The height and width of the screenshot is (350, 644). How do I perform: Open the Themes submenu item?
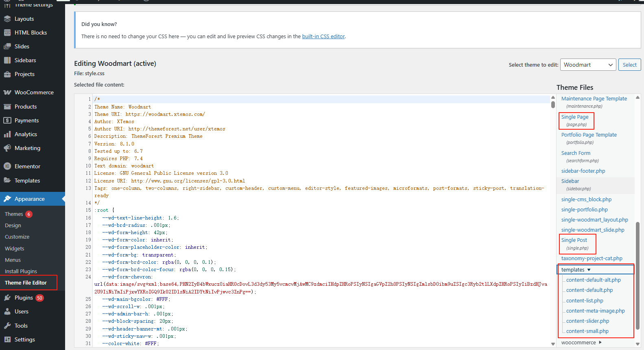(x=14, y=214)
